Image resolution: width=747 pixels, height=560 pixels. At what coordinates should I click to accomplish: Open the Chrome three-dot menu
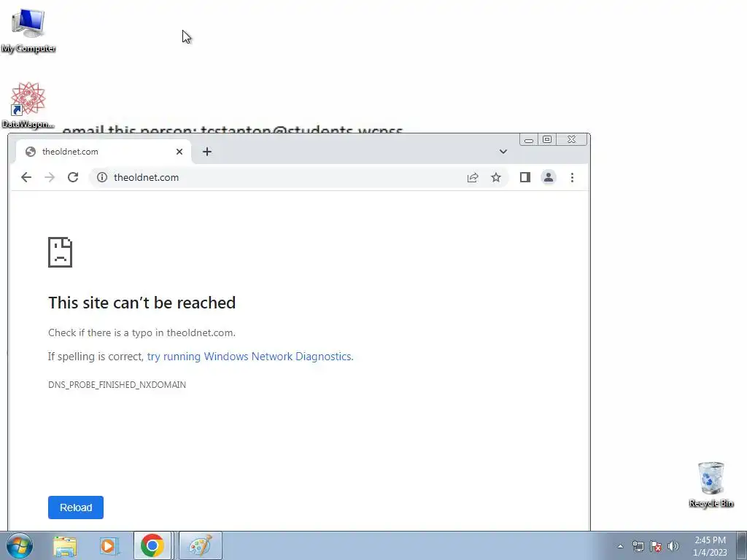click(x=572, y=178)
